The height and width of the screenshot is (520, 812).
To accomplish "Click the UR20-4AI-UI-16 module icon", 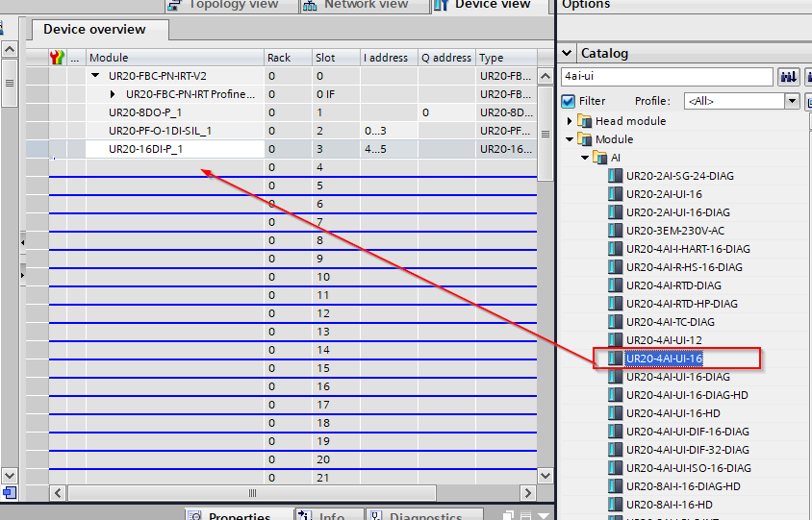I will point(615,359).
